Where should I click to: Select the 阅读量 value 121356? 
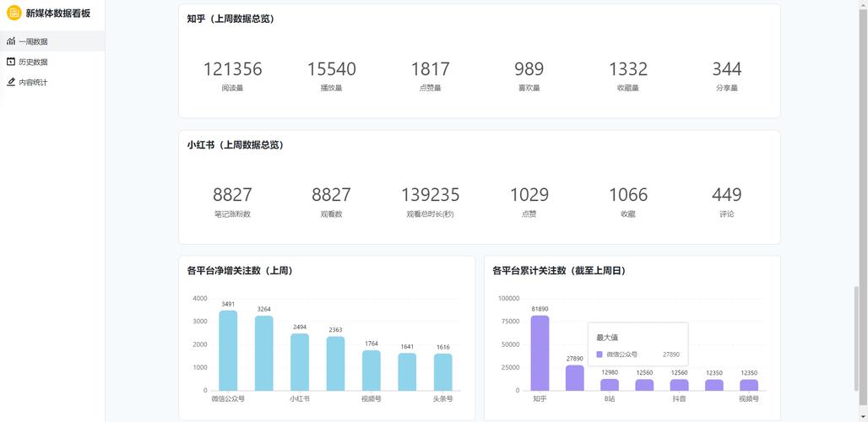click(232, 69)
